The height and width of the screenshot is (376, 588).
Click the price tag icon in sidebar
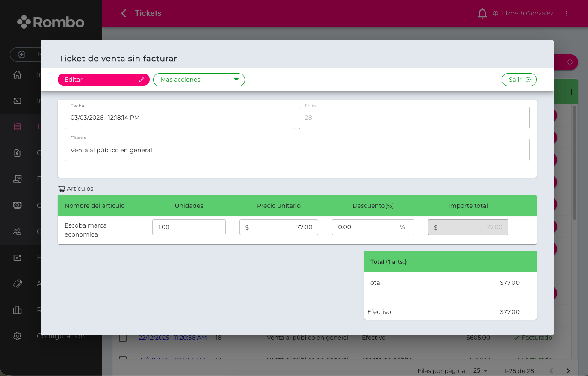[17, 284]
